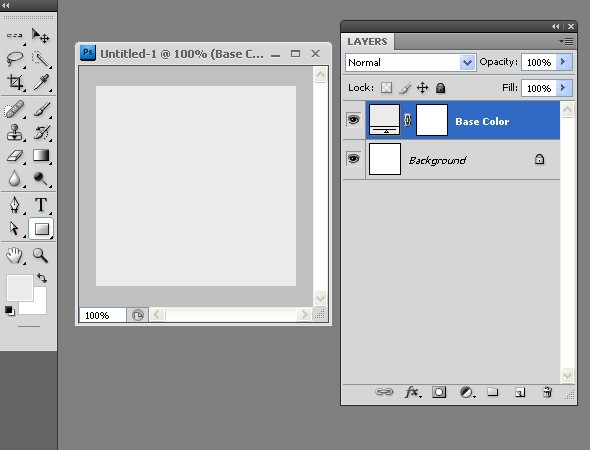Select the Horizontal Type tool
The width and height of the screenshot is (590, 450).
[x=41, y=205]
